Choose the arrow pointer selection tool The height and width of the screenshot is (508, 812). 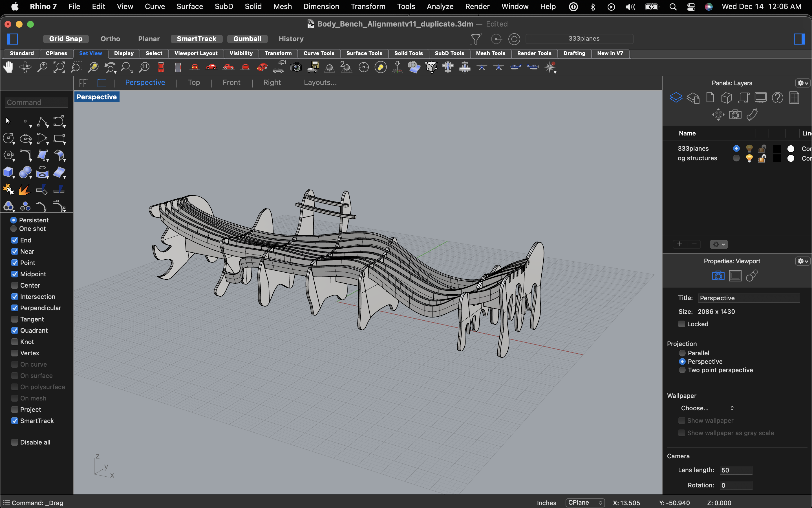pos(8,121)
